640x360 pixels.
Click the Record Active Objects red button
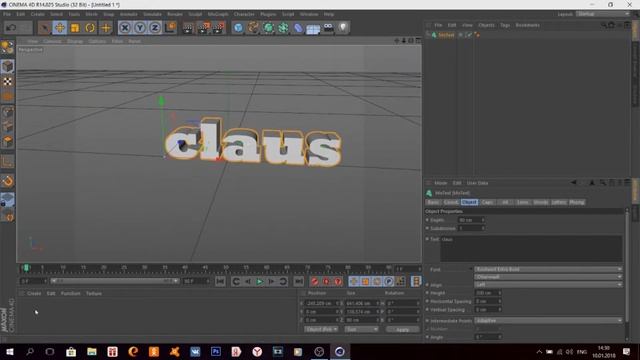click(314, 281)
